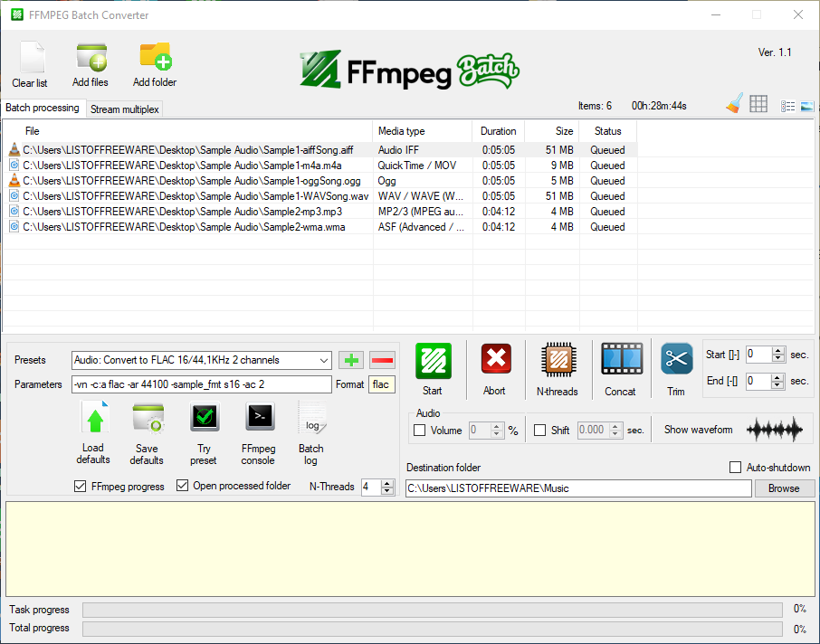Click the Start seconds input field
820x644 pixels.
[x=758, y=355]
